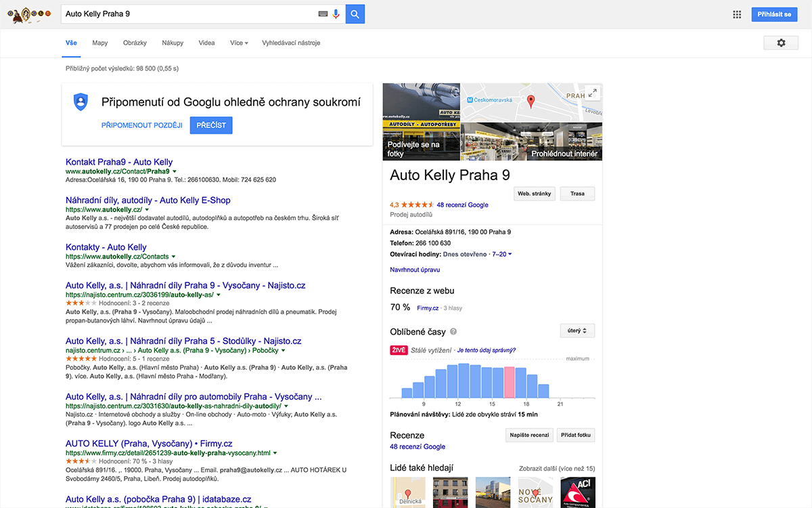The width and height of the screenshot is (812, 508).
Task: Click the Napište recenzi button
Action: pyautogui.click(x=530, y=436)
